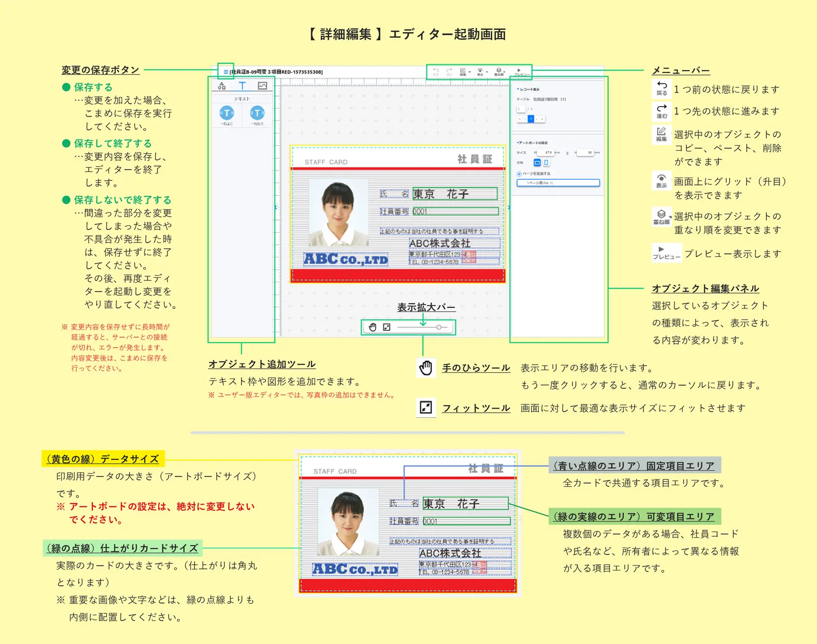The height and width of the screenshot is (644, 817).
Task: Click the layer order (重ね順) icon in the editor toolbar
Action: pyautogui.click(x=499, y=70)
